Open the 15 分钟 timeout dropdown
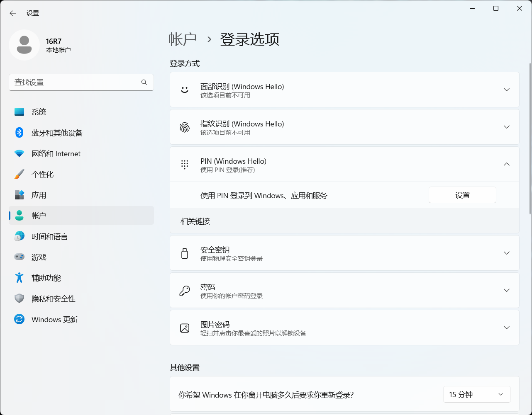Screen dimensions: 532x415 pos(476,395)
